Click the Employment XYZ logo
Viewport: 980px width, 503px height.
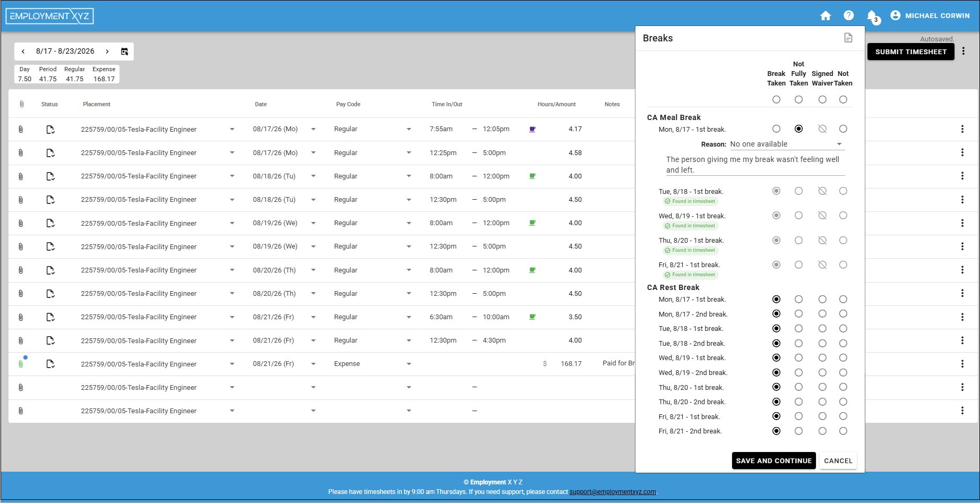pos(50,16)
